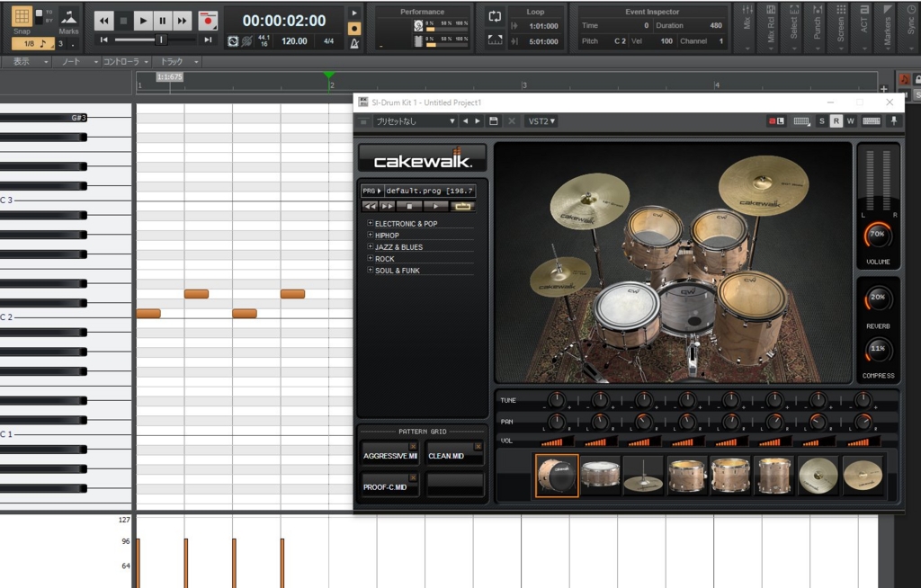Arm recording with the Record button
921x588 pixels.
click(208, 22)
